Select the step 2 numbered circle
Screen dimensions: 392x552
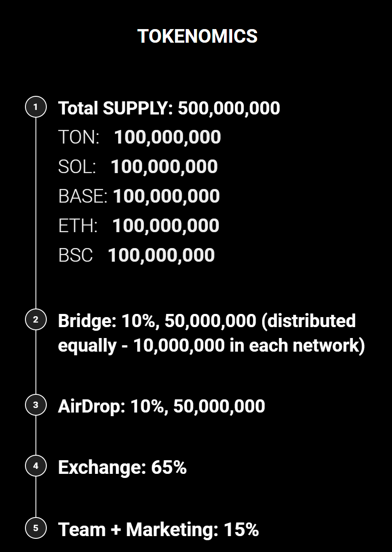36,320
